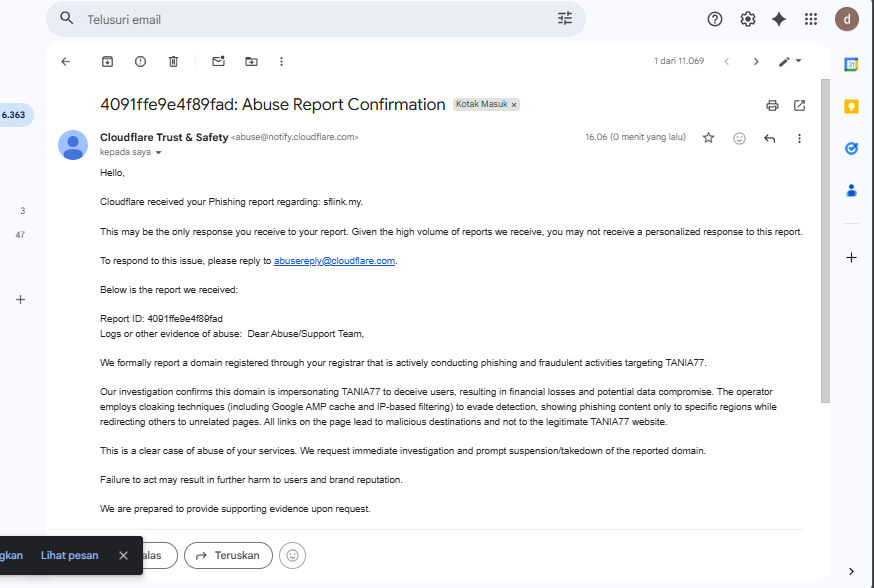Star this Cloudflare email

click(x=708, y=138)
